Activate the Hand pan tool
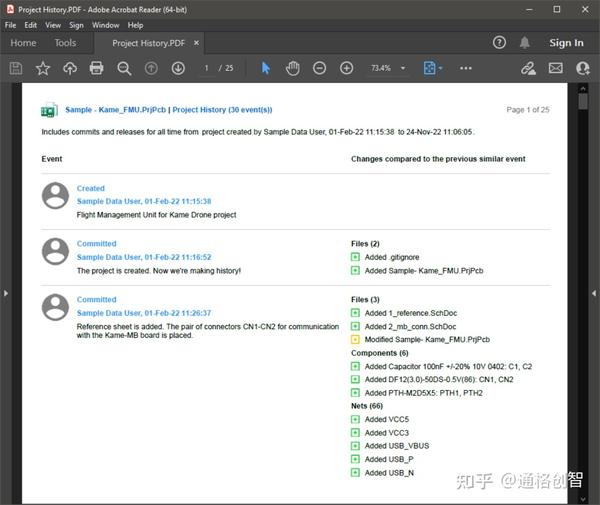 (x=292, y=68)
